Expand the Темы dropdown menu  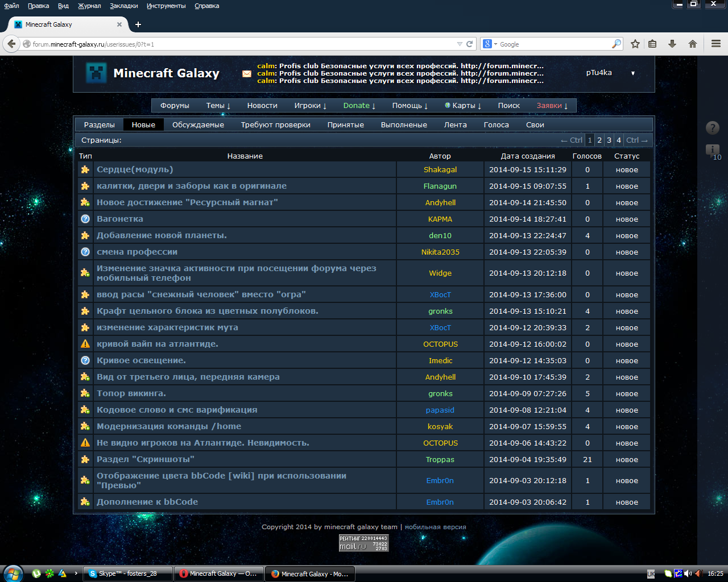pyautogui.click(x=218, y=105)
